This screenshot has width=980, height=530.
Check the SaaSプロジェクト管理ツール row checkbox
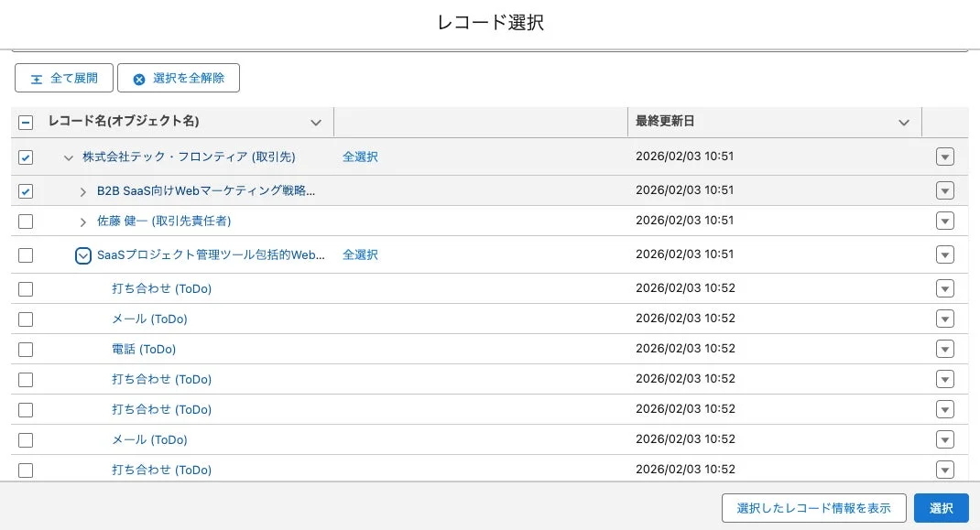pyautogui.click(x=26, y=255)
